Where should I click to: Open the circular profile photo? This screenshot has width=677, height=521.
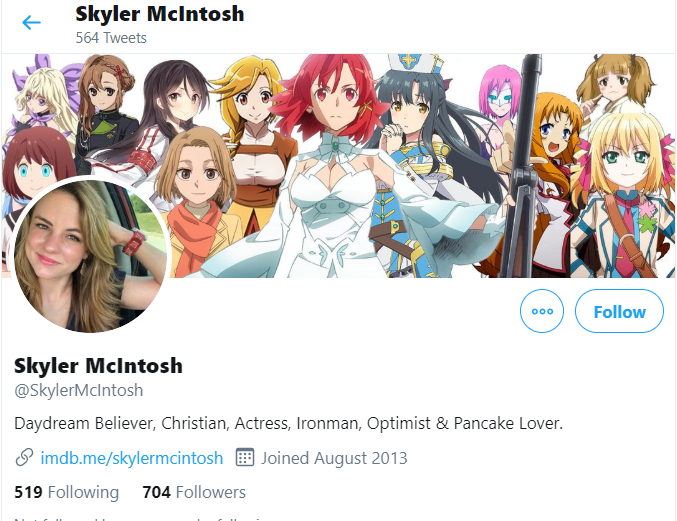coord(90,256)
